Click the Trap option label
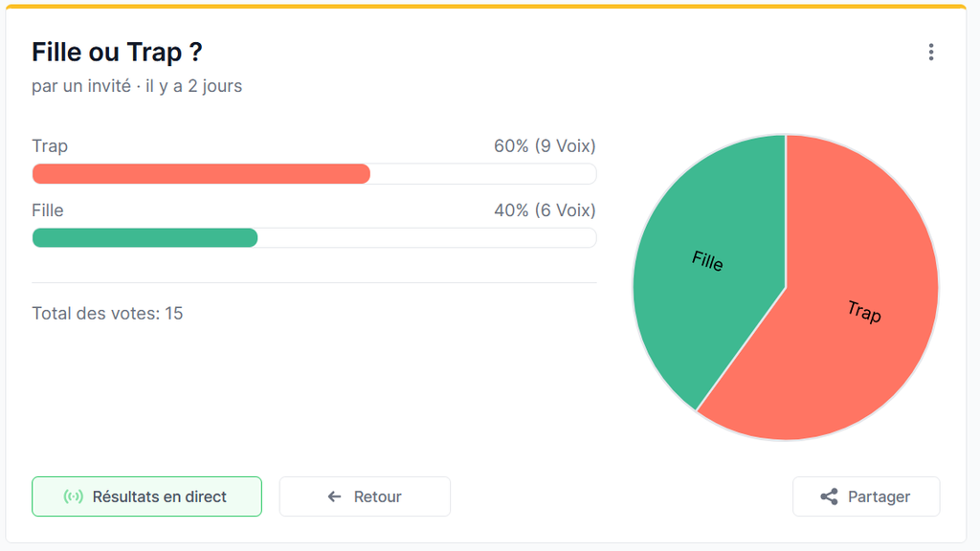This screenshot has width=980, height=551. (x=50, y=146)
